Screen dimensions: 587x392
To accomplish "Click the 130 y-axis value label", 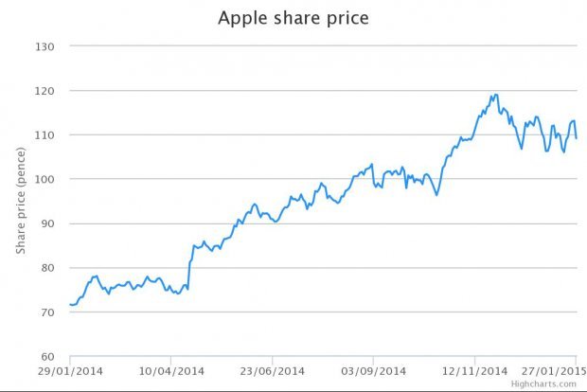I will 46,46.
